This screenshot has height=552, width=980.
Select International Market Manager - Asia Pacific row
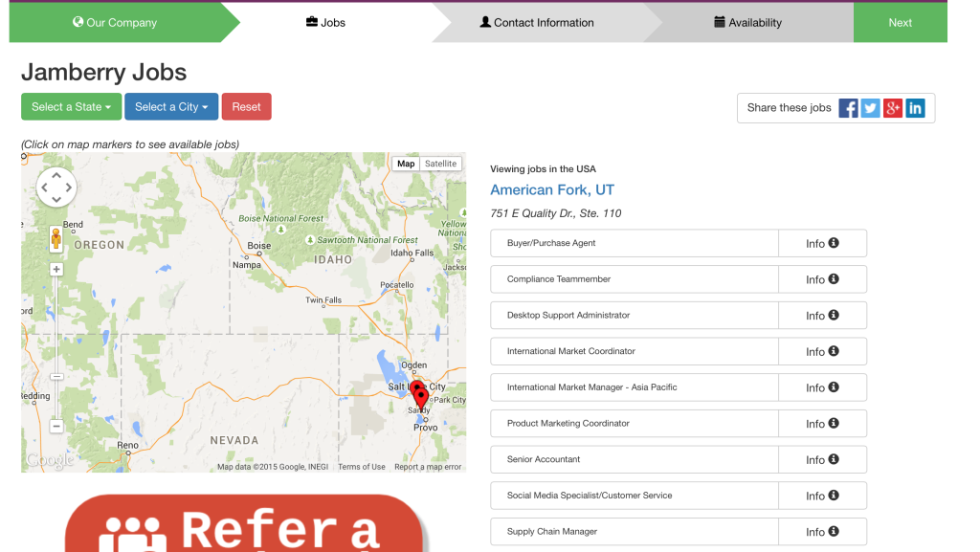click(635, 387)
